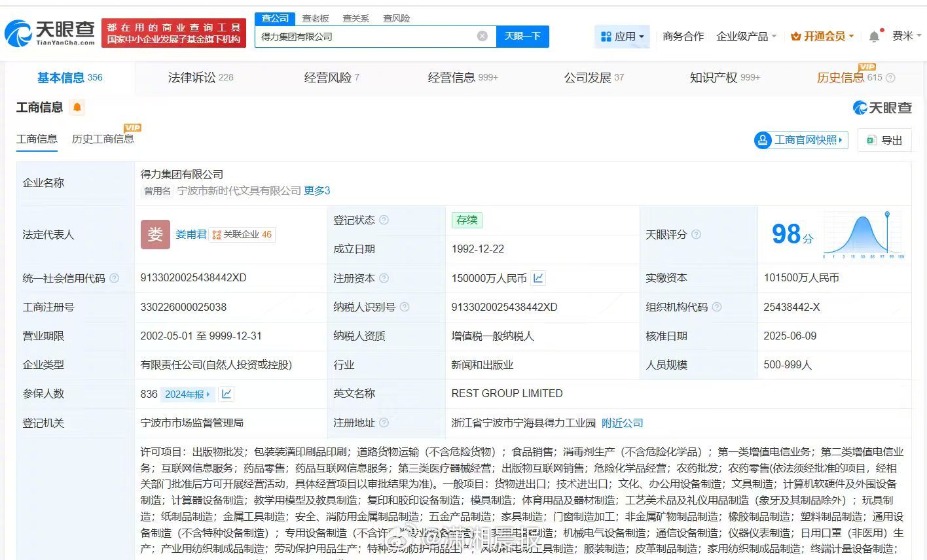Expand the 应用 dropdown menu
The image size is (927, 560).
point(623,37)
